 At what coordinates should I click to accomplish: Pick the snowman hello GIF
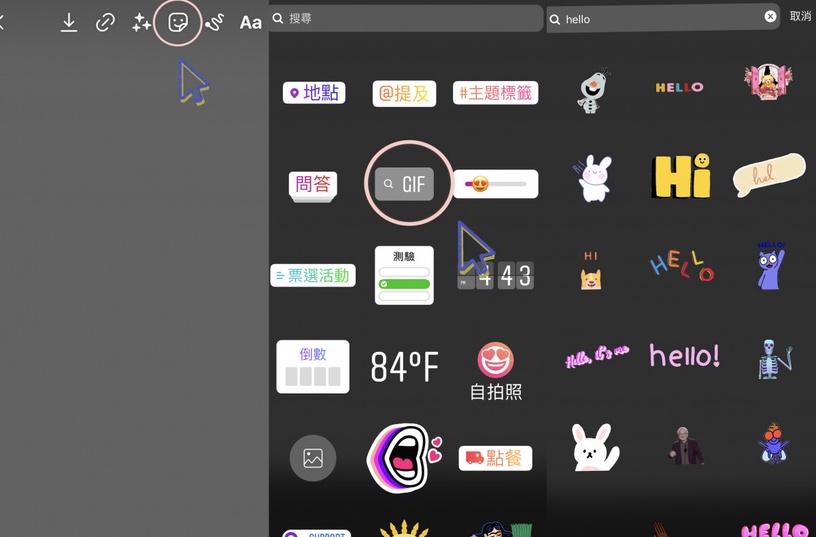(x=593, y=90)
